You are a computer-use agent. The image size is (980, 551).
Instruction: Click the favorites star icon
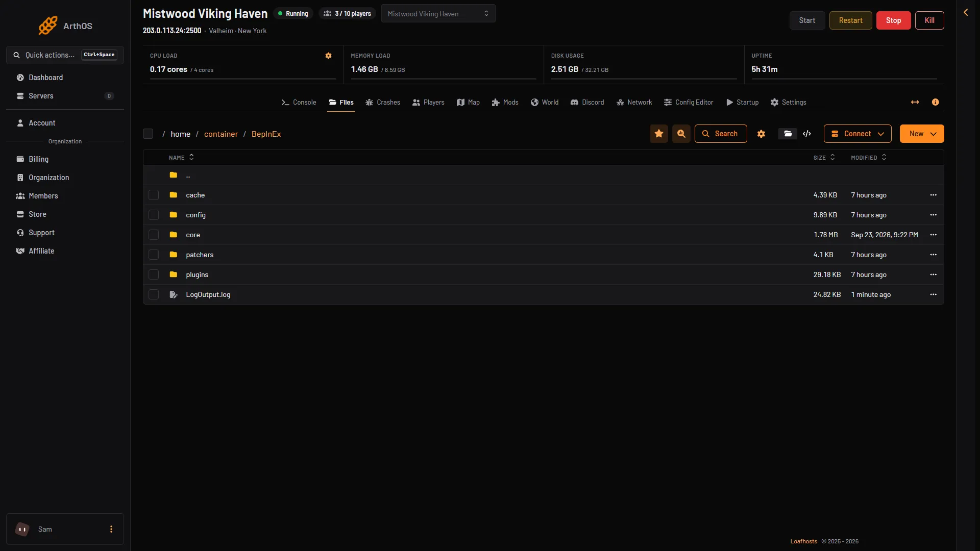pyautogui.click(x=659, y=134)
